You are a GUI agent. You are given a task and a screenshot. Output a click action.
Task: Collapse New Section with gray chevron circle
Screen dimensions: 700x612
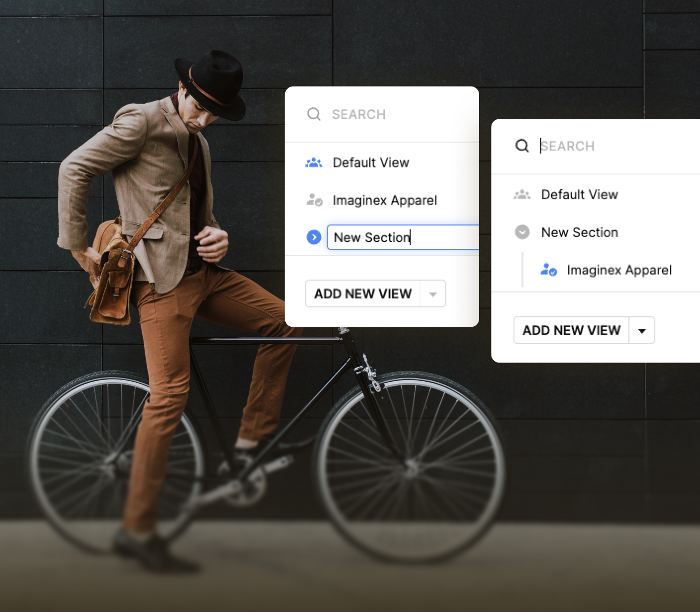coord(522,232)
